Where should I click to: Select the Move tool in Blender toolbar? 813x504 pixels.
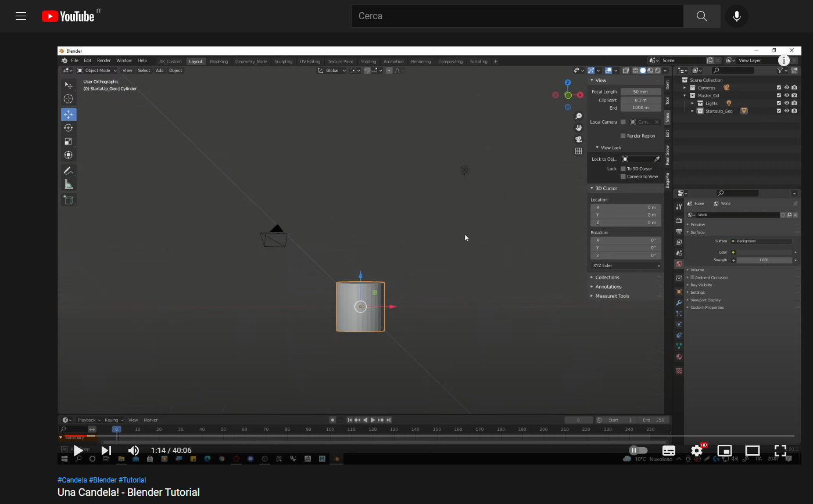(x=69, y=114)
